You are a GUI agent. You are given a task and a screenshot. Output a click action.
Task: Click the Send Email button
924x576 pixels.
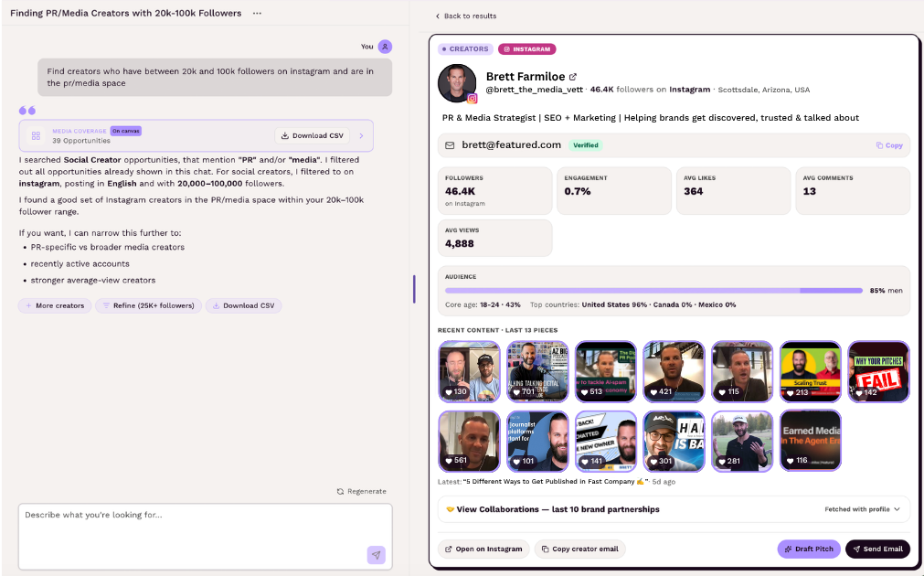coord(877,549)
